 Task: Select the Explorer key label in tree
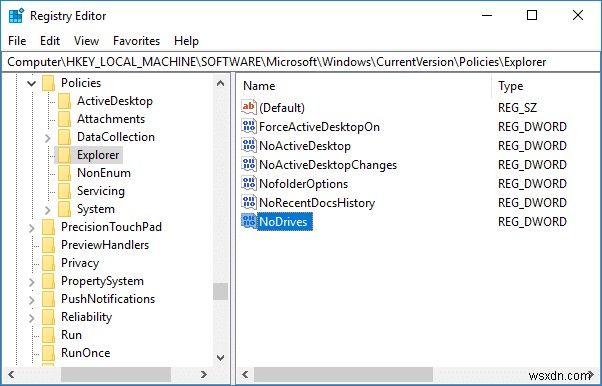coord(98,155)
